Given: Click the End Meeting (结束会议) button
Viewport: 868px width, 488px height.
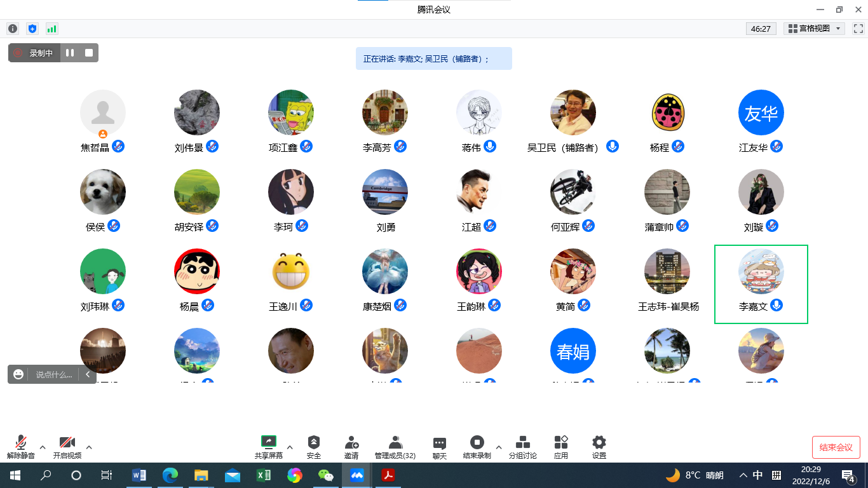Looking at the screenshot, I should [x=836, y=447].
